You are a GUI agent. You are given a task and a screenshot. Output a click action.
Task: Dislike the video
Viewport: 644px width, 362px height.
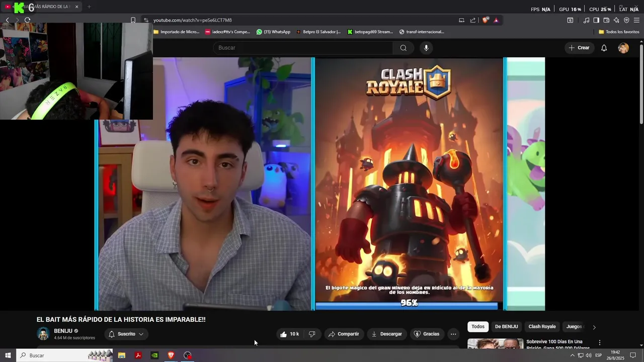point(312,334)
